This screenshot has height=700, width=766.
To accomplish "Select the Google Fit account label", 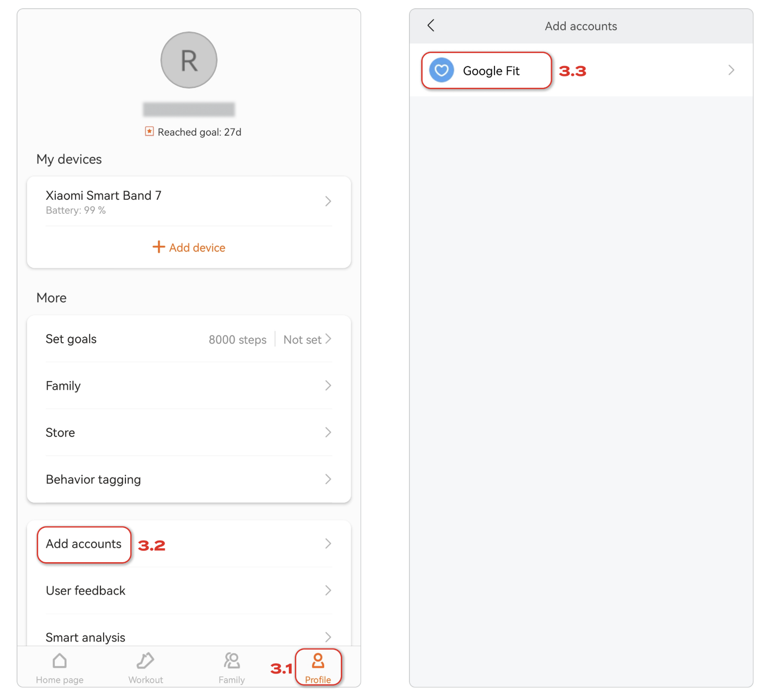I will coord(491,71).
